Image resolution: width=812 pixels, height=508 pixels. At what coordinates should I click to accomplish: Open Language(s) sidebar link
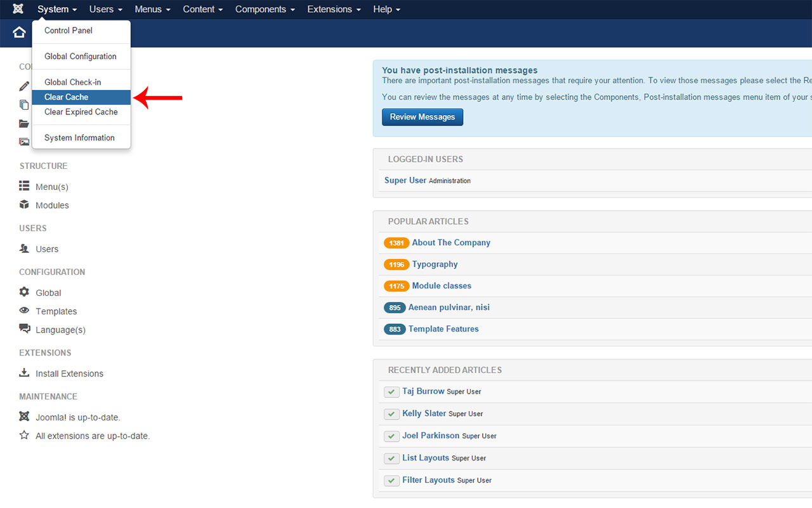(x=60, y=330)
